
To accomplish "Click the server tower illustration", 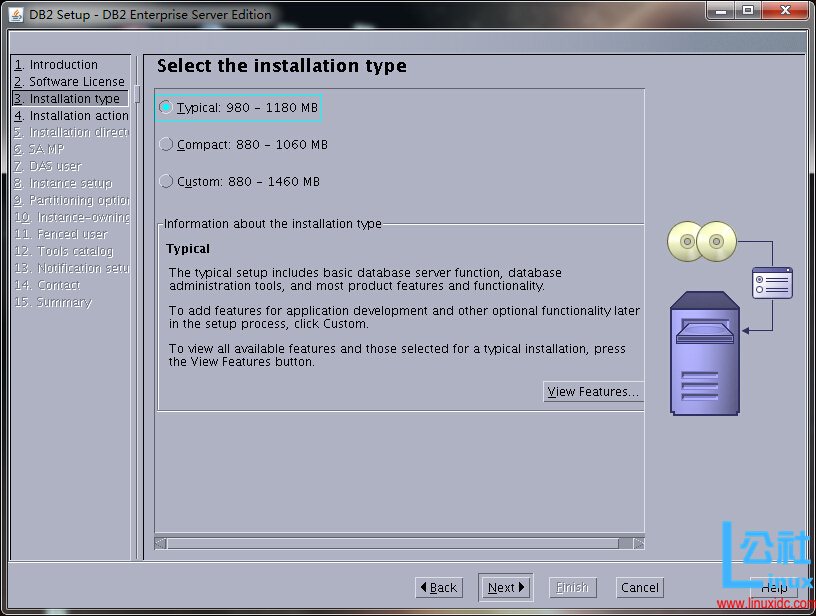I will coord(705,353).
